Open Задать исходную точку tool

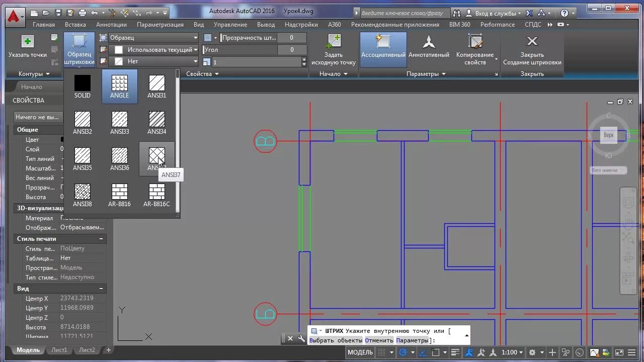click(x=334, y=49)
